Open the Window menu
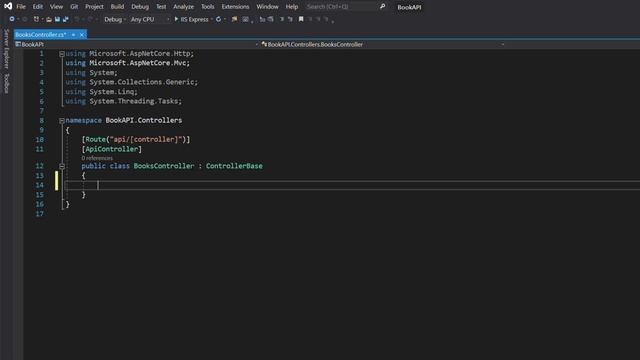This screenshot has height=360, width=640. 267,7
